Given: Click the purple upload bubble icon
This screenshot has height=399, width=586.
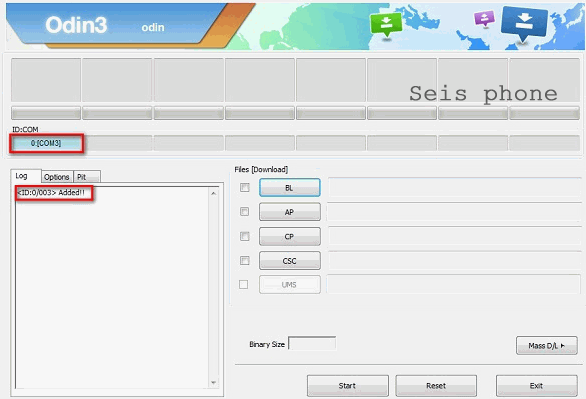Looking at the screenshot, I should pos(484,18).
